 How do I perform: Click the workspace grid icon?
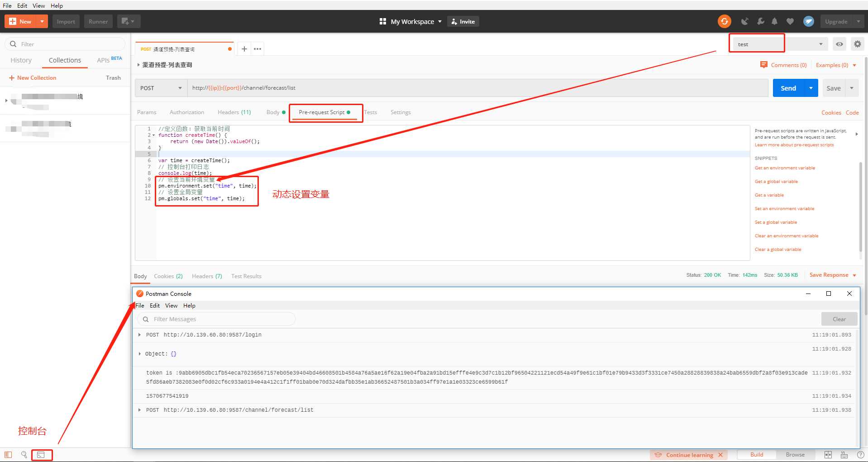383,21
